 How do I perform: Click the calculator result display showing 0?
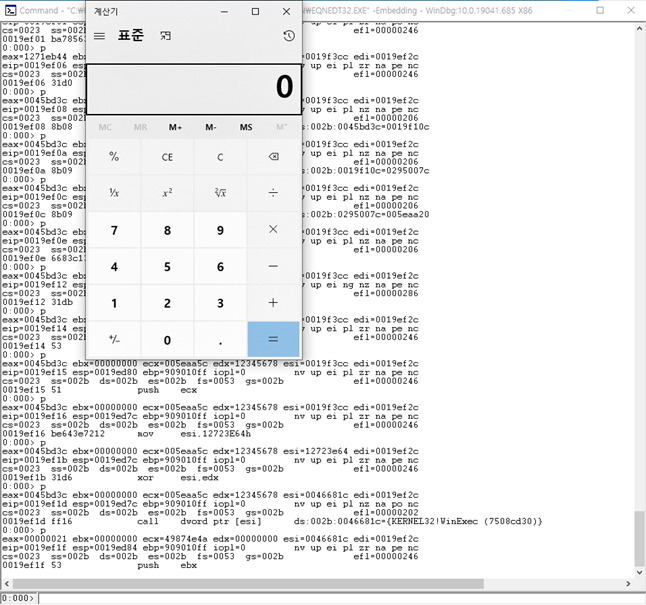coord(194,89)
